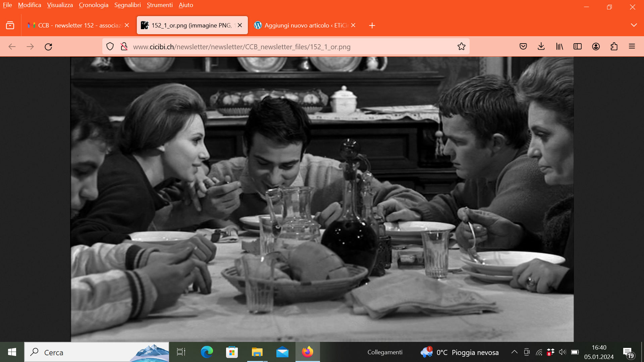The width and height of the screenshot is (644, 362).
Task: Open Firefox View recent browsing icon
Action: point(10,25)
